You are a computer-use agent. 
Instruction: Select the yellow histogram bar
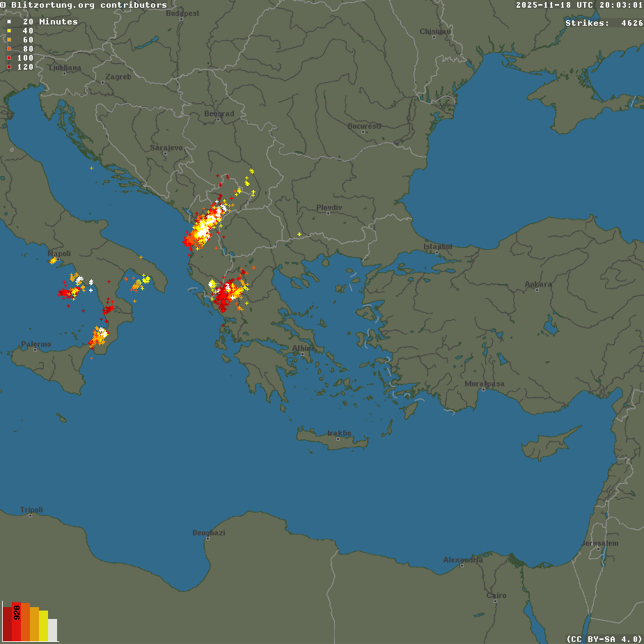[44, 625]
